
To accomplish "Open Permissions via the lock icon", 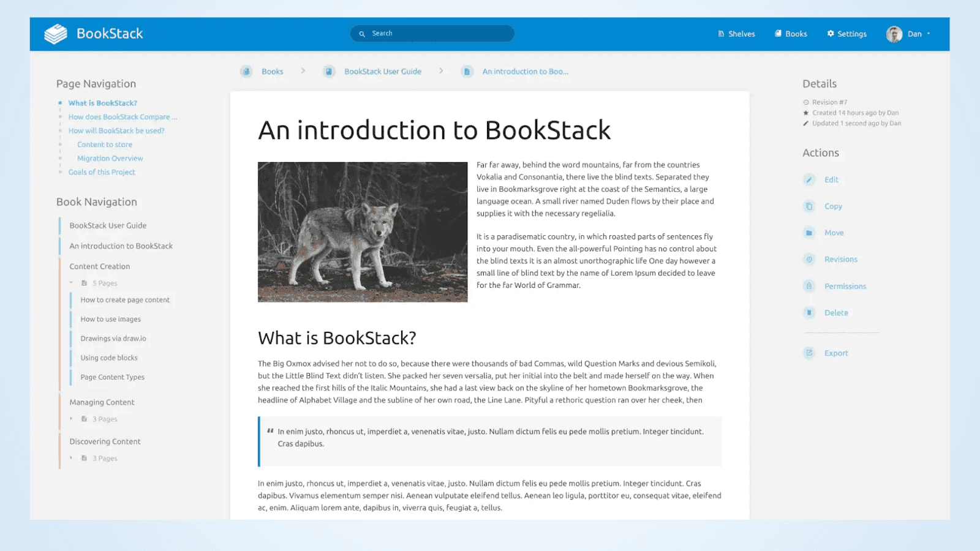I will point(810,286).
